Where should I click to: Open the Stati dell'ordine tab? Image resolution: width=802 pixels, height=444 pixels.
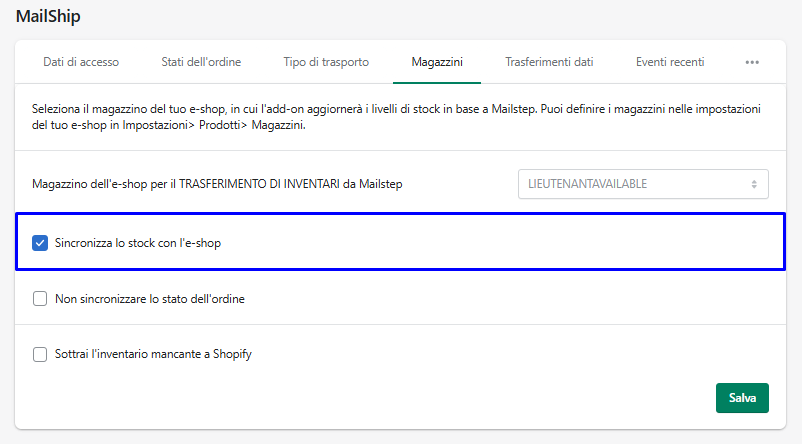201,62
